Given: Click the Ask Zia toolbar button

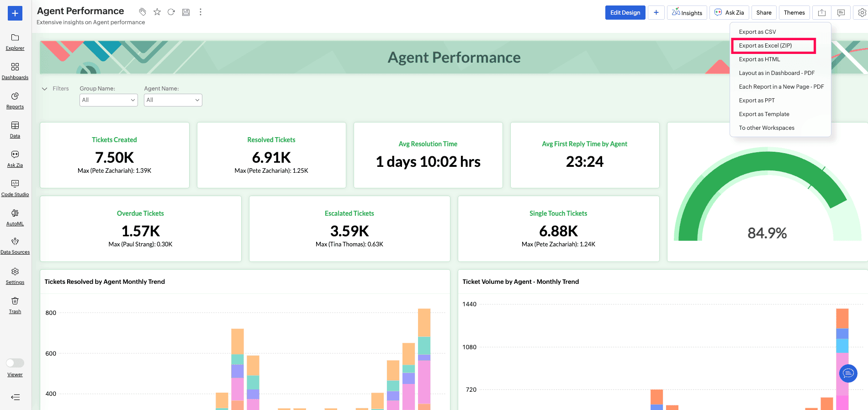Looking at the screenshot, I should 729,13.
